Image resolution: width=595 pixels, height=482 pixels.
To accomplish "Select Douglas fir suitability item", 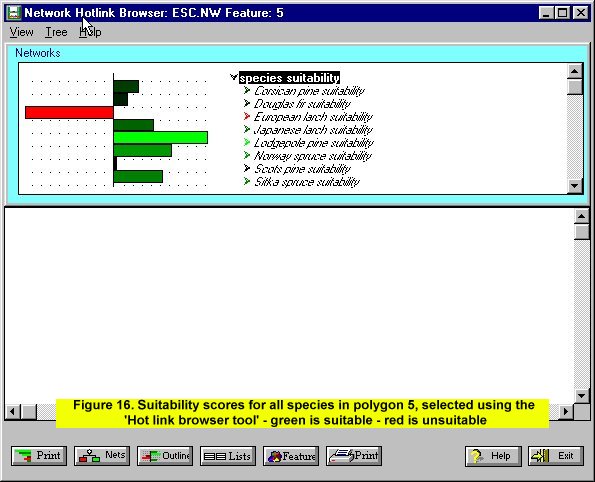I will pos(302,104).
